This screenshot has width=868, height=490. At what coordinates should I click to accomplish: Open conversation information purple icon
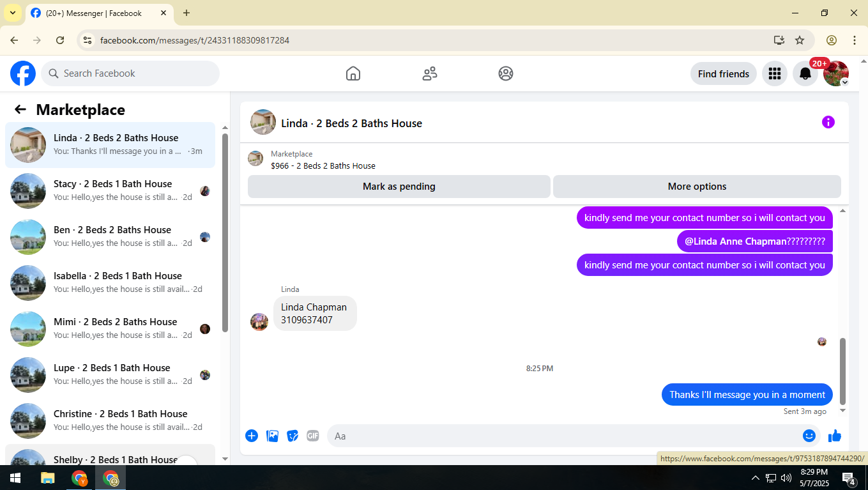(x=828, y=122)
